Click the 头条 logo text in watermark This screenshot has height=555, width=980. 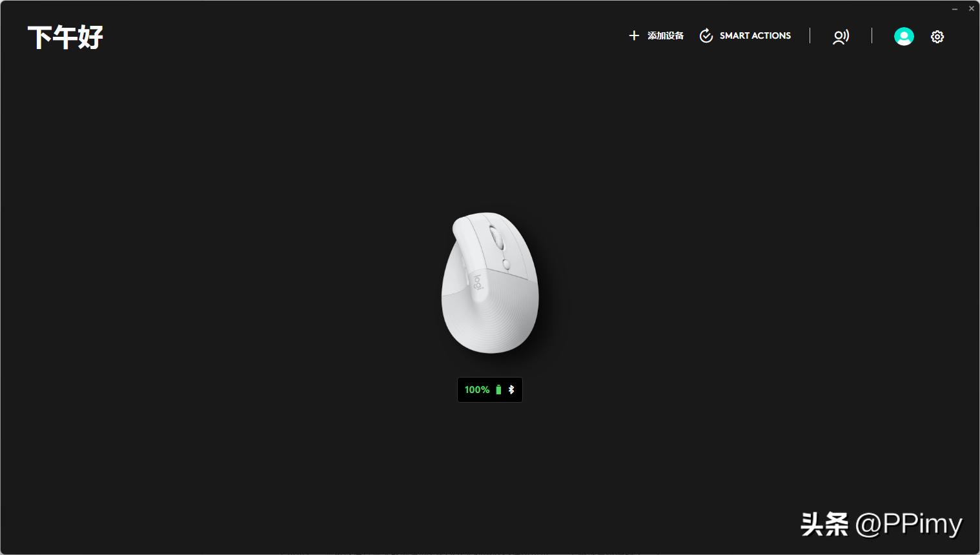pos(824,524)
